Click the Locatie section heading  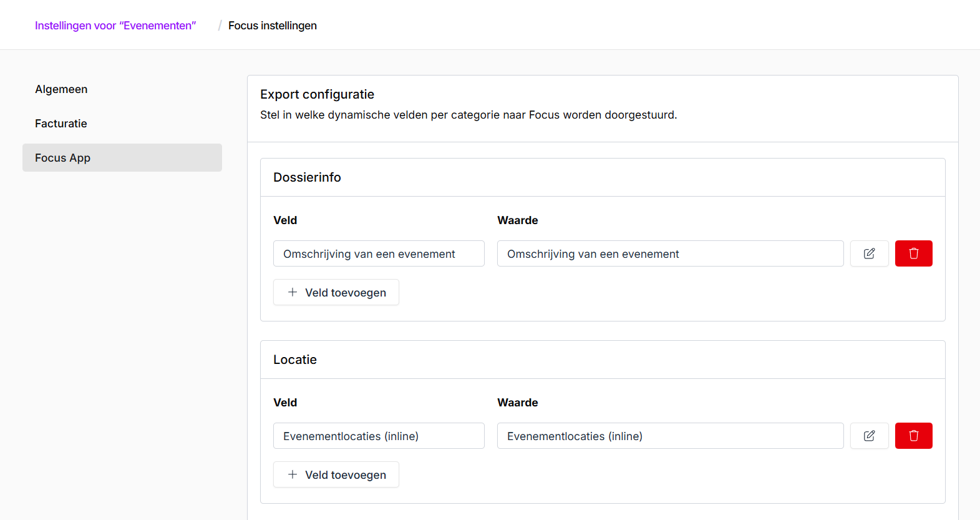click(x=295, y=360)
